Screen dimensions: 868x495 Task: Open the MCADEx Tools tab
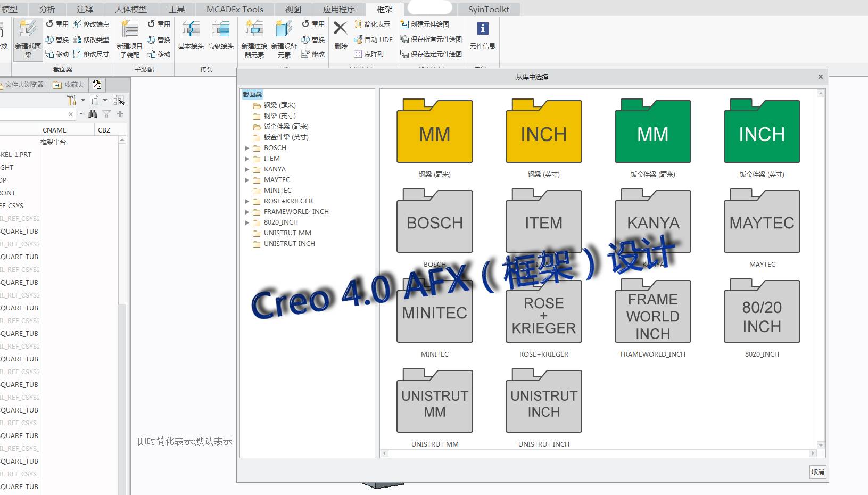(x=235, y=9)
